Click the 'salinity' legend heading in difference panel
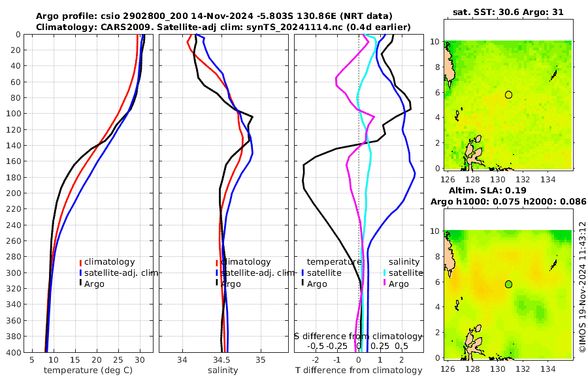Viewport: 588px width, 379px height. coord(404,262)
